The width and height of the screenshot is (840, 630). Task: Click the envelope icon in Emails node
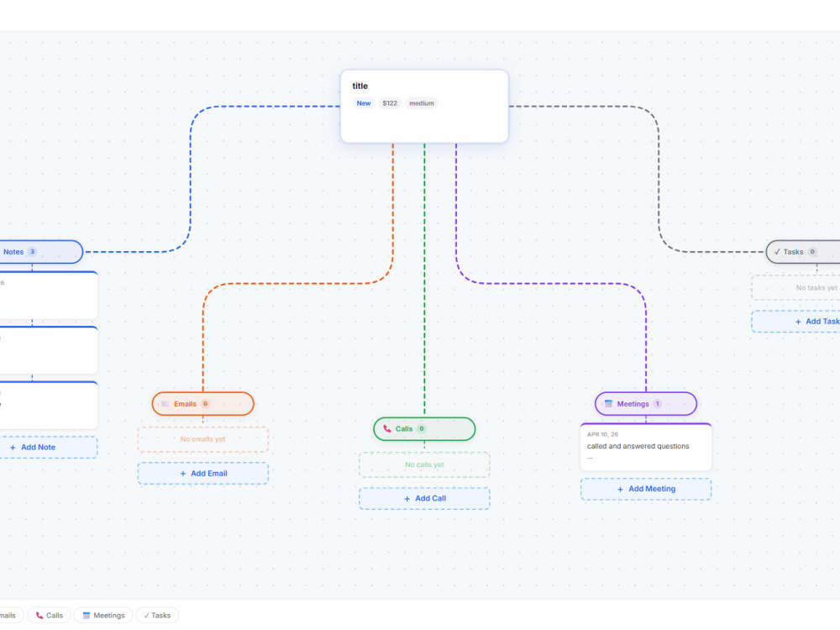(x=165, y=404)
